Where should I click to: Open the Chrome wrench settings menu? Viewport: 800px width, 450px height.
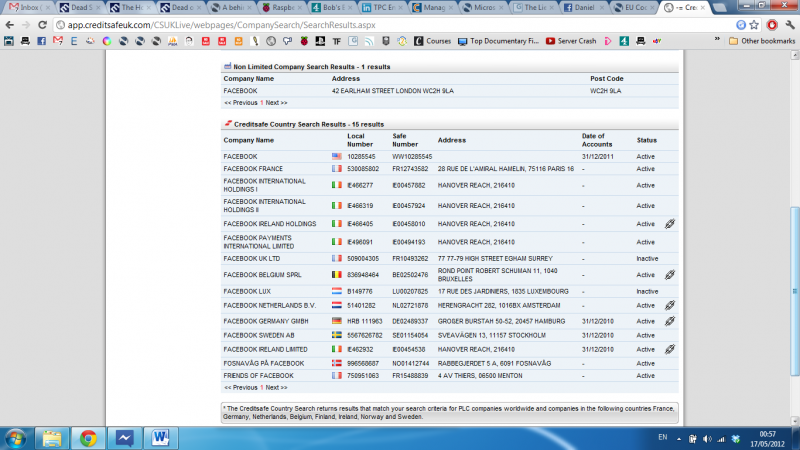point(790,24)
